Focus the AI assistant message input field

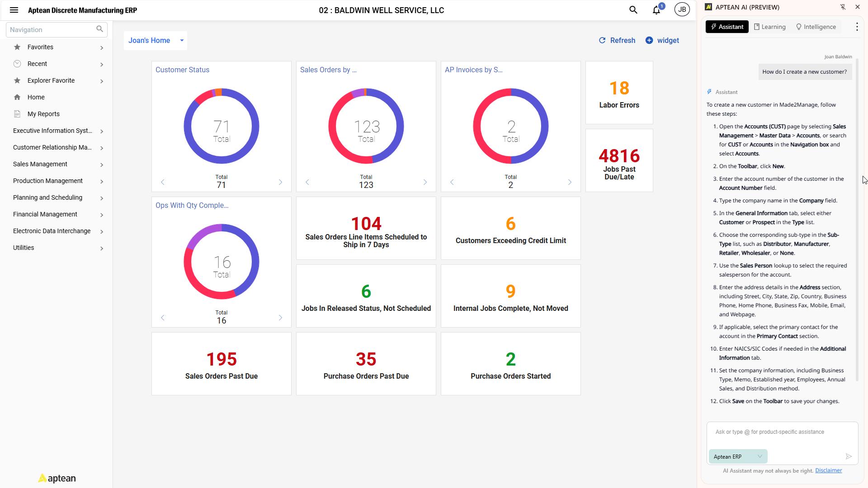coord(782,432)
